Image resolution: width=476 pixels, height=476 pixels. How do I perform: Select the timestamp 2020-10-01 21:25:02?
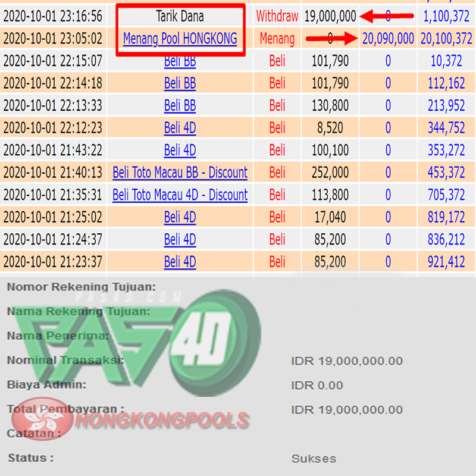click(x=53, y=217)
